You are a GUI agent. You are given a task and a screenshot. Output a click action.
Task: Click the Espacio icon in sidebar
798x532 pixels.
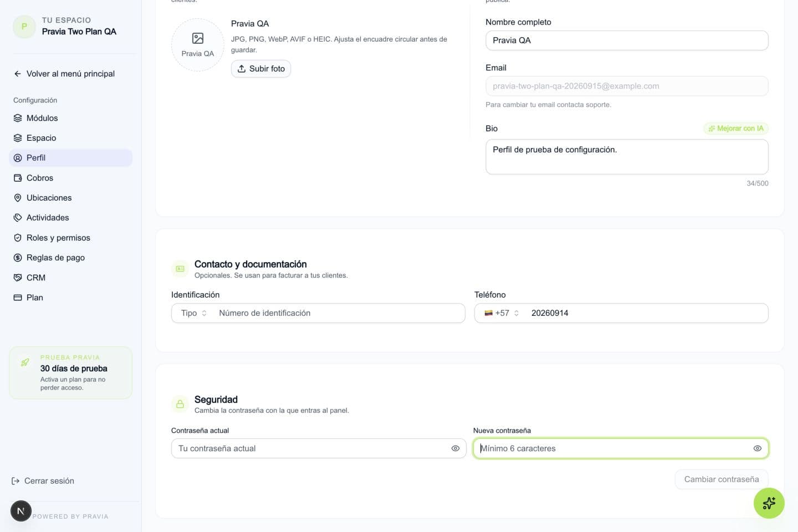[18, 138]
